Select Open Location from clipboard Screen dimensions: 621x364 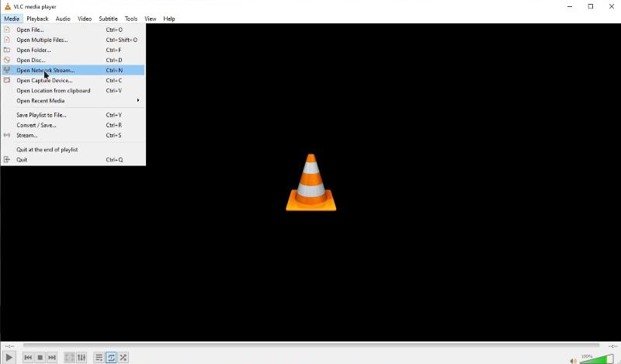click(x=73, y=91)
